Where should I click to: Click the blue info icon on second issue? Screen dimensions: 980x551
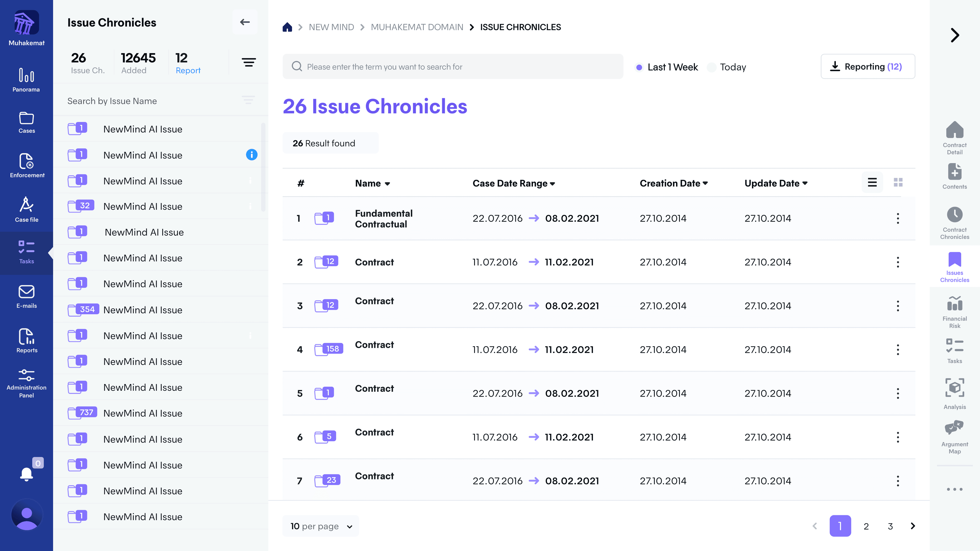pos(251,154)
